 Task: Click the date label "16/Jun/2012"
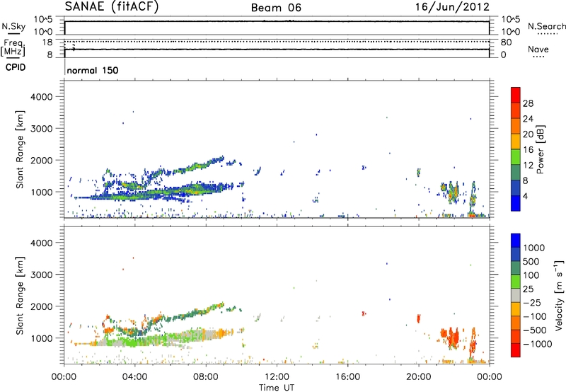click(452, 7)
